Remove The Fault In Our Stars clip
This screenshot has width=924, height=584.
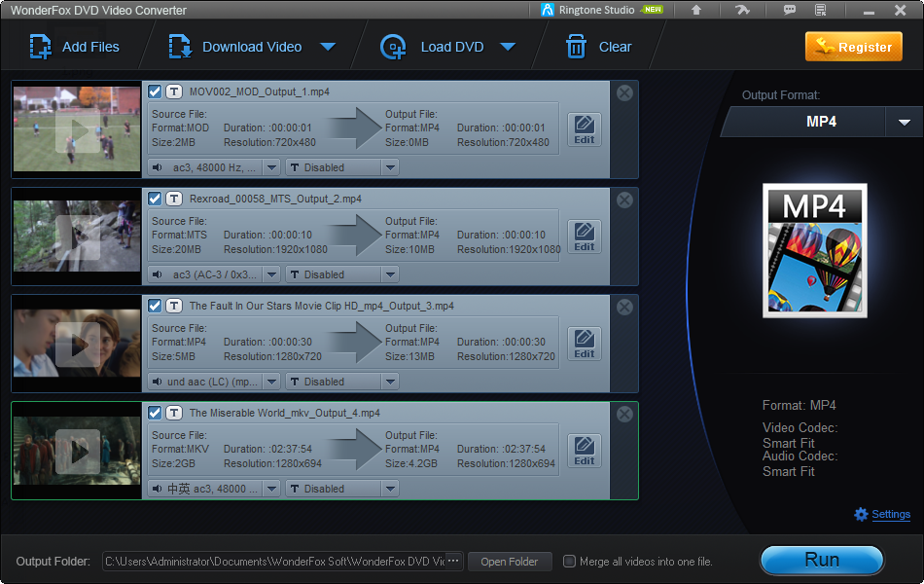[x=624, y=307]
